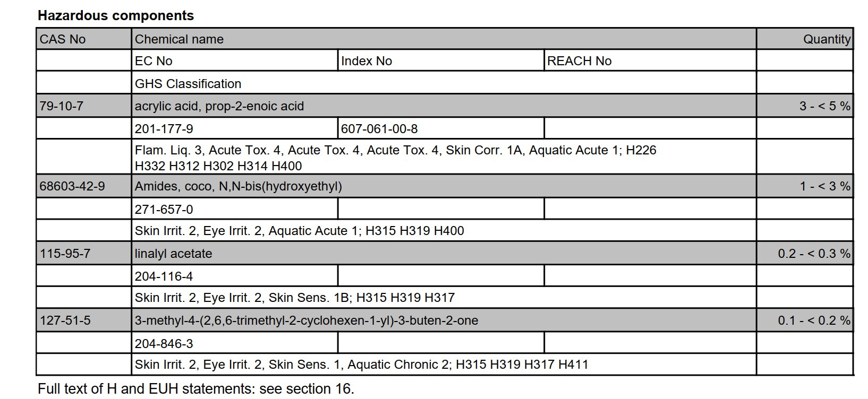Click the CAS No column header
This screenshot has width=868, height=399.
[x=63, y=39]
